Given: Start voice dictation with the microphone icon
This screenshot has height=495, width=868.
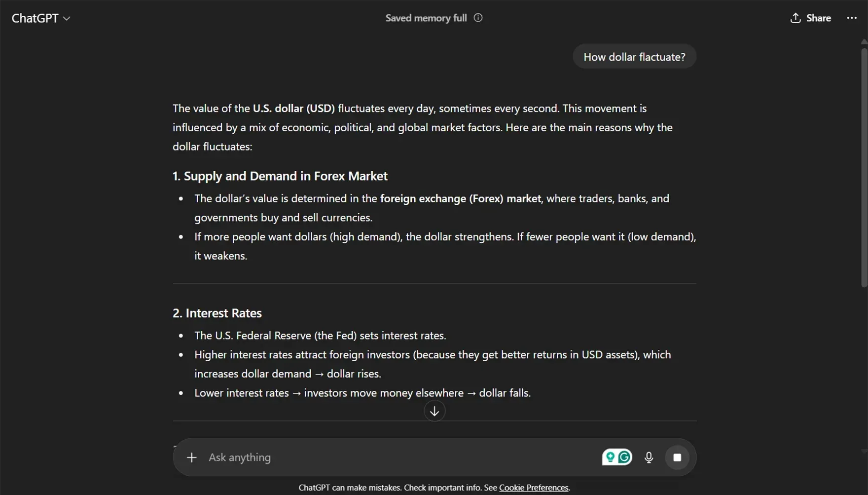Looking at the screenshot, I should click(x=649, y=457).
